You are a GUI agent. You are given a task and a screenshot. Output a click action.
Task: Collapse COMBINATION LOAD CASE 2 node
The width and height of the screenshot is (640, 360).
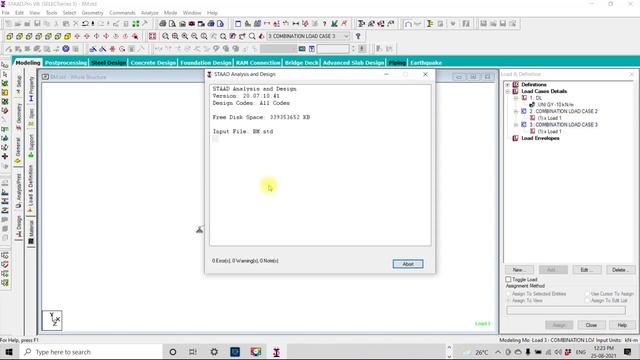[x=516, y=111]
